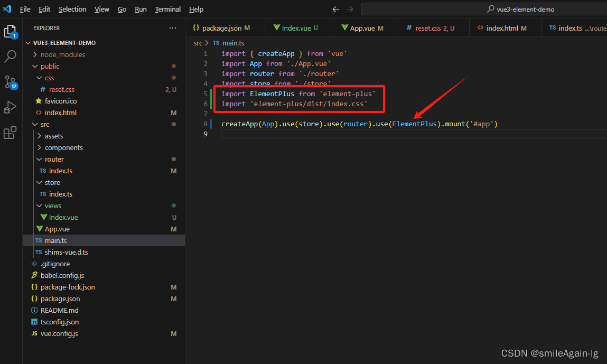Open reset.css file in explorer
Image resolution: width=607 pixels, height=364 pixels.
(x=61, y=89)
